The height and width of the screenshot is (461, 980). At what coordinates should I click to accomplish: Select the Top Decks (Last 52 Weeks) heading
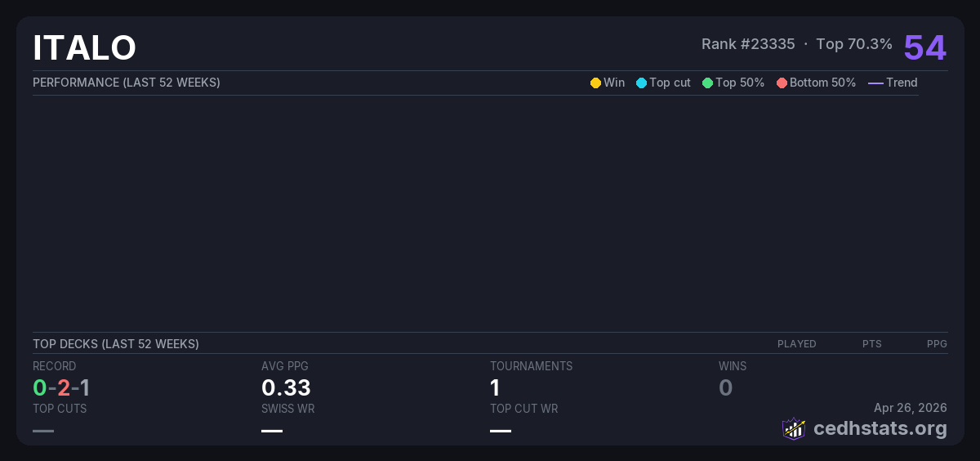point(116,344)
